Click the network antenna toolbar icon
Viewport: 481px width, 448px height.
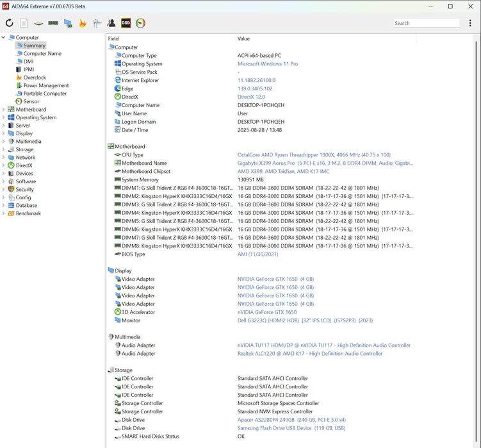97,23
